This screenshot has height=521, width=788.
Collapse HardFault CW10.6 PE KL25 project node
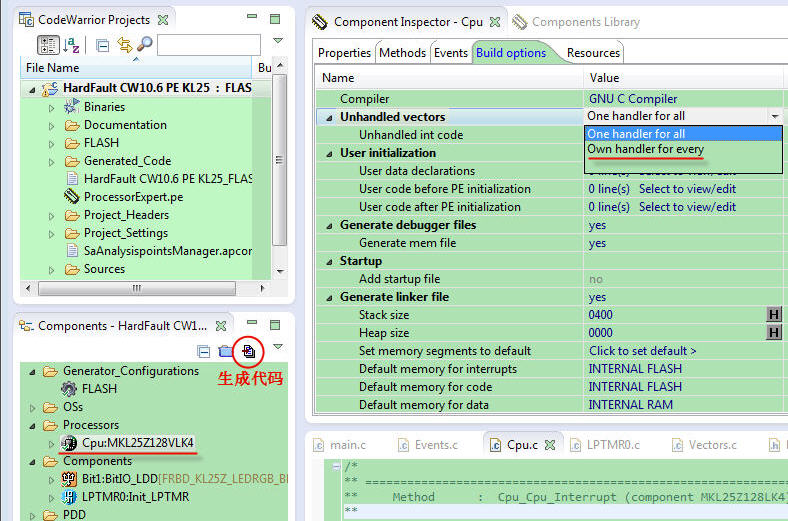pyautogui.click(x=33, y=89)
